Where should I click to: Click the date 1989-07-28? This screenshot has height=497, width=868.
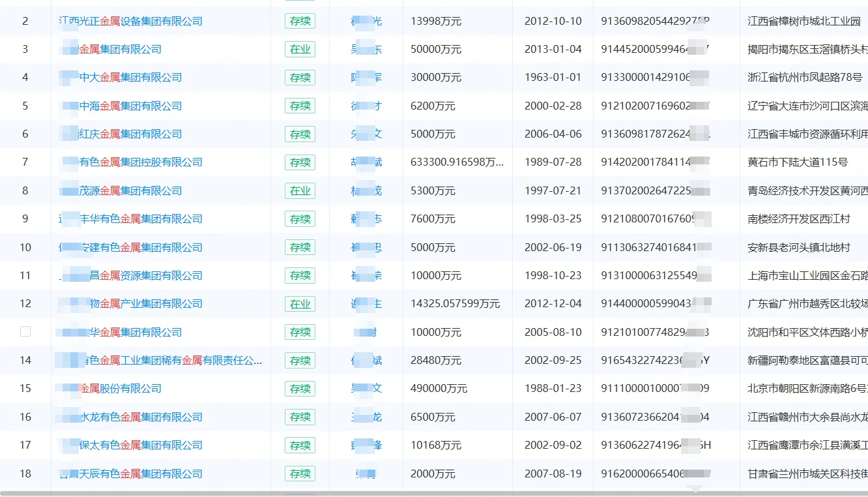point(553,162)
